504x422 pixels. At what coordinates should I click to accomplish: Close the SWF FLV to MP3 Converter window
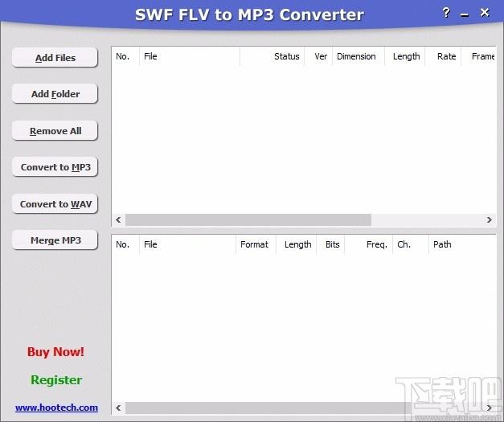(x=485, y=13)
